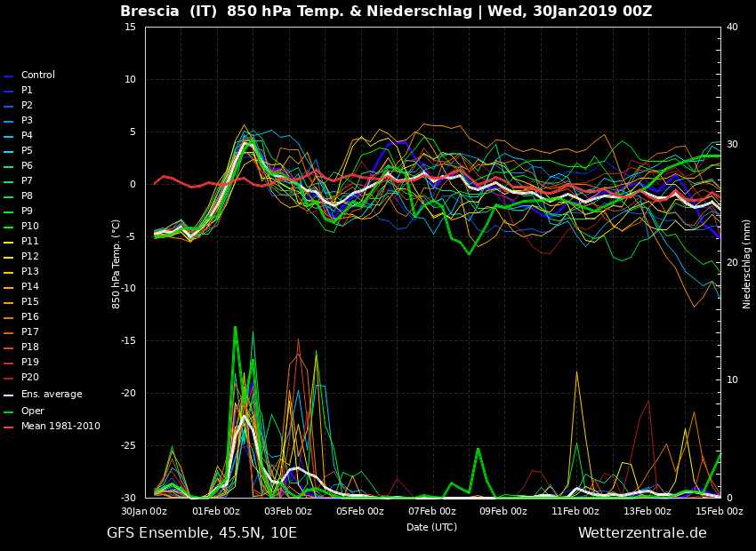Click the Niederschlag (mm) axis label
Screen dimensions: 756x551
tap(747, 263)
